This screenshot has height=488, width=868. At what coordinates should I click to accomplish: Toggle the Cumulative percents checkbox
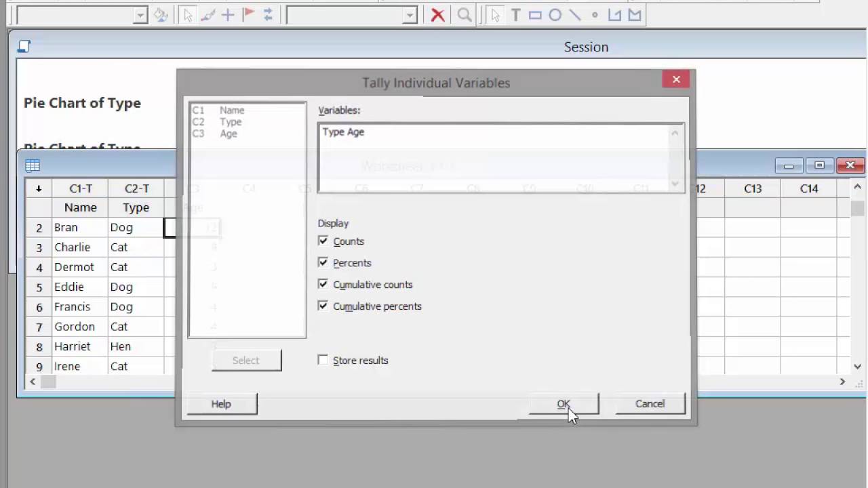(323, 306)
